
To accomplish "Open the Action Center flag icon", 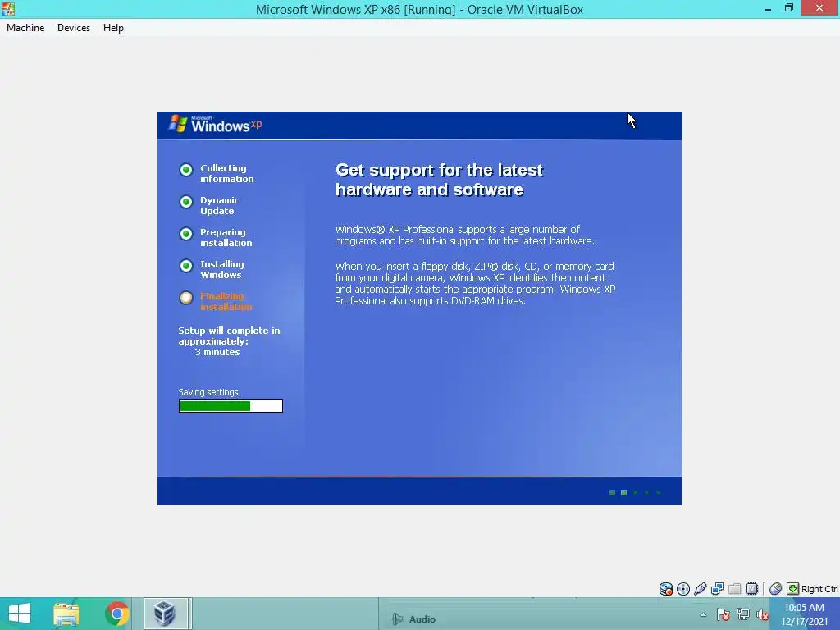I will point(723,614).
